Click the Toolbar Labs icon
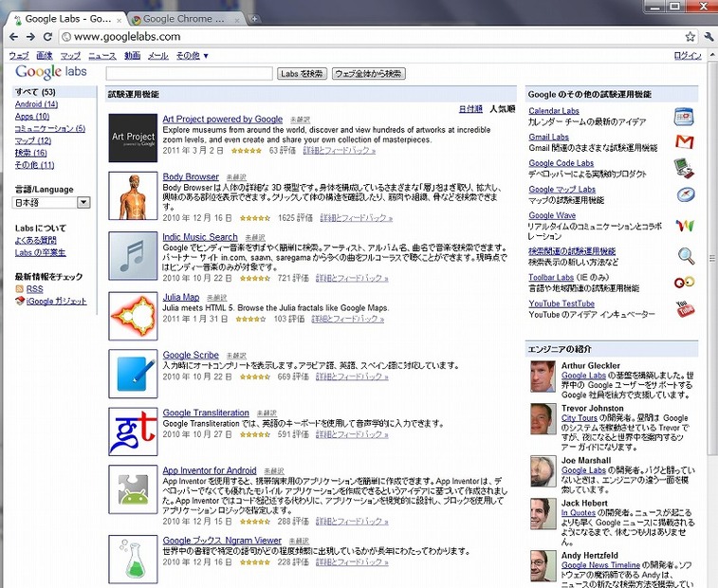718x588 pixels. pyautogui.click(x=684, y=282)
